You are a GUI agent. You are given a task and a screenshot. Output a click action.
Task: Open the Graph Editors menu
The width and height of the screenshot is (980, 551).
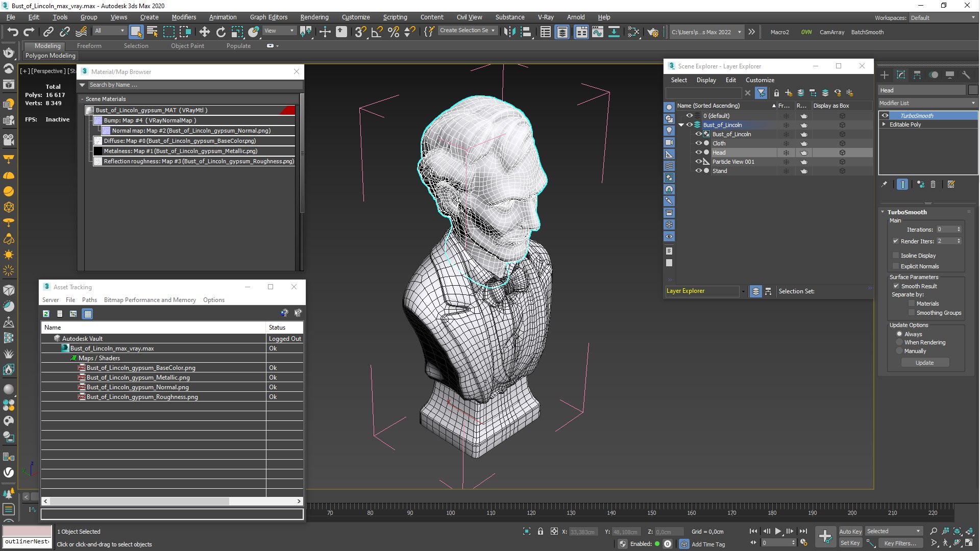(x=268, y=17)
